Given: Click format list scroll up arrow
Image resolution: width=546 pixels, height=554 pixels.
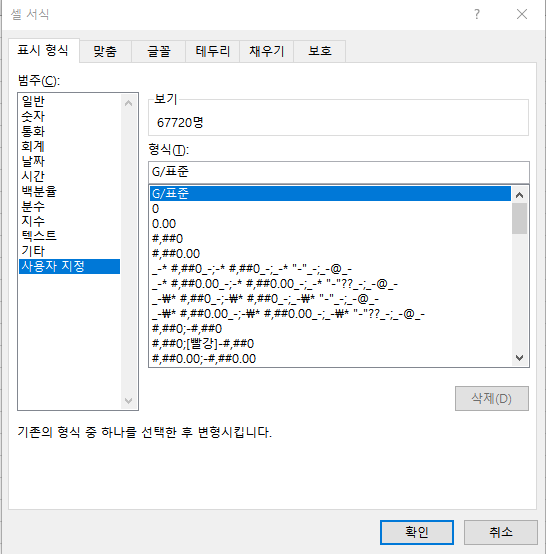Looking at the screenshot, I should [519, 195].
